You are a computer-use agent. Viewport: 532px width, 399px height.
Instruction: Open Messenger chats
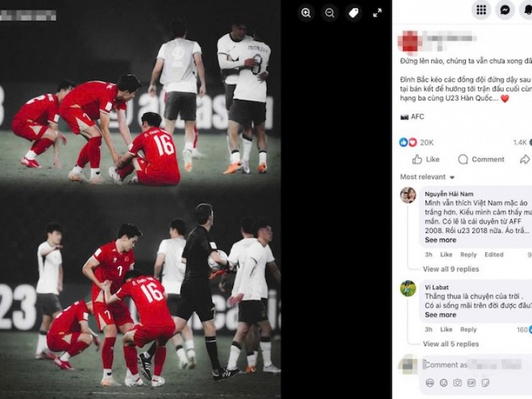pos(505,10)
